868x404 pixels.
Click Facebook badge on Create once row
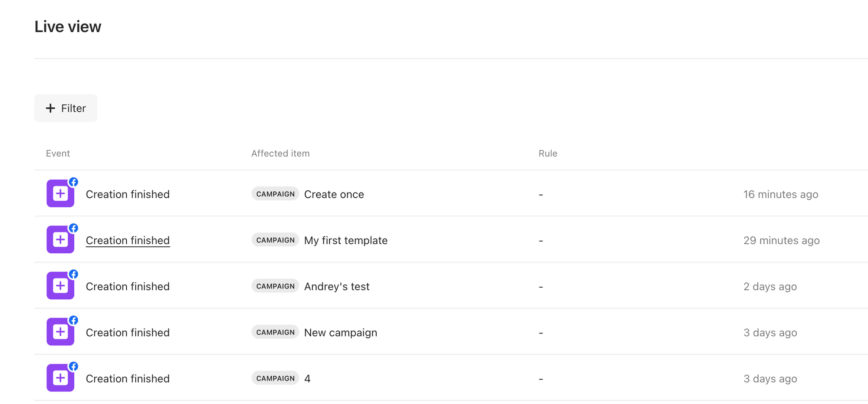pyautogui.click(x=74, y=182)
